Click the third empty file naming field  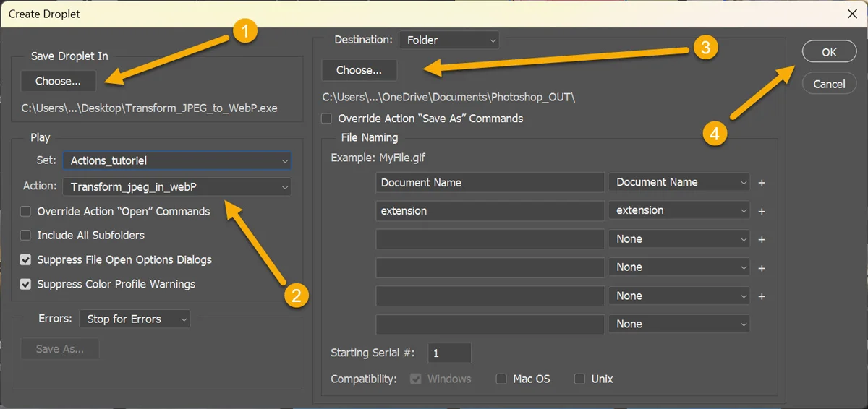[x=490, y=239]
